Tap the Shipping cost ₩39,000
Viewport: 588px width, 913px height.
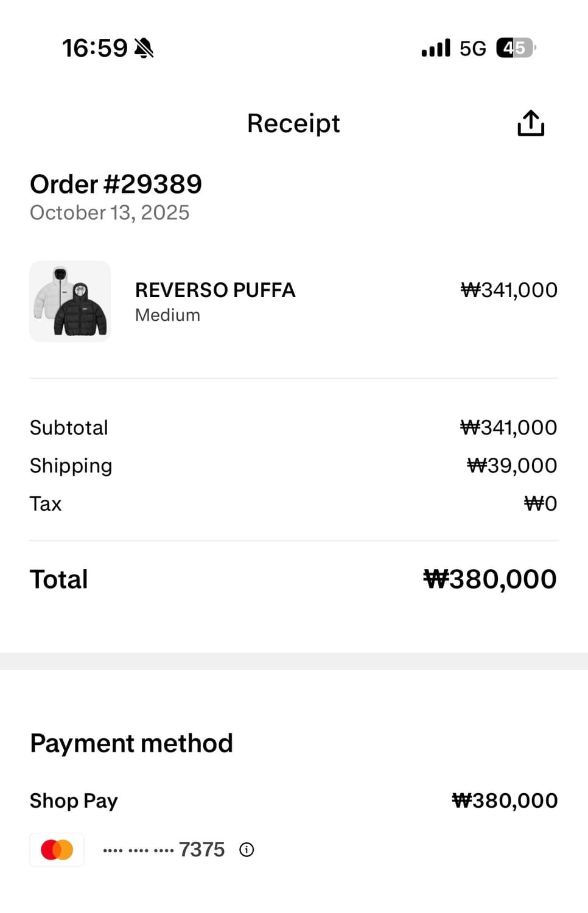(512, 466)
